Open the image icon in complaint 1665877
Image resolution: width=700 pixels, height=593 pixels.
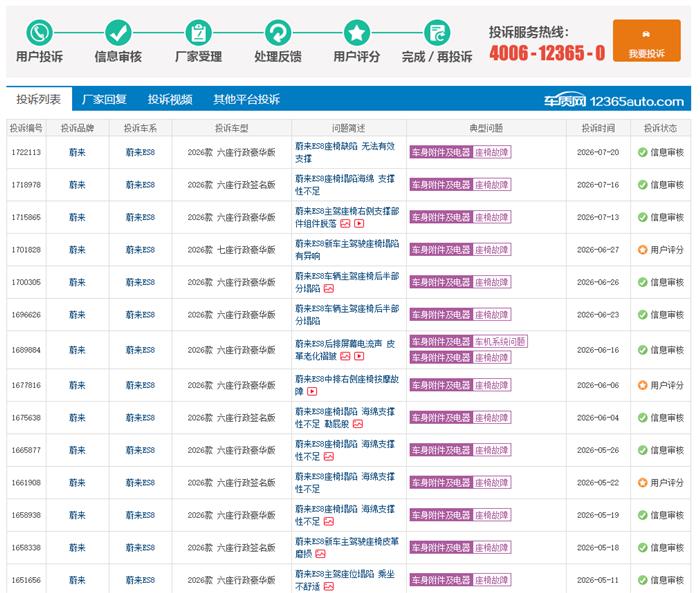click(x=329, y=457)
